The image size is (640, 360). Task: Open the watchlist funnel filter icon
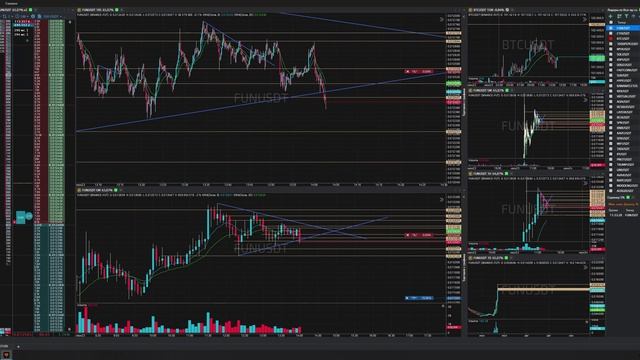[x=627, y=16]
